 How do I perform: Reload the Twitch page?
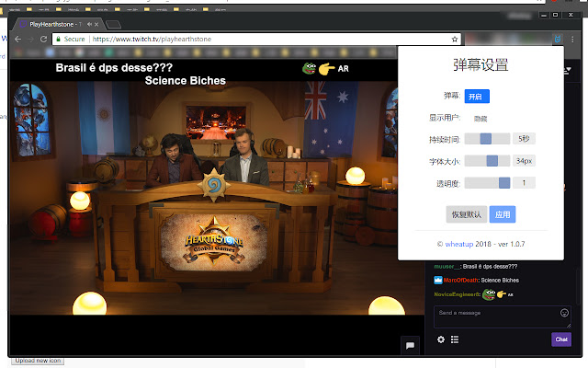pos(43,39)
